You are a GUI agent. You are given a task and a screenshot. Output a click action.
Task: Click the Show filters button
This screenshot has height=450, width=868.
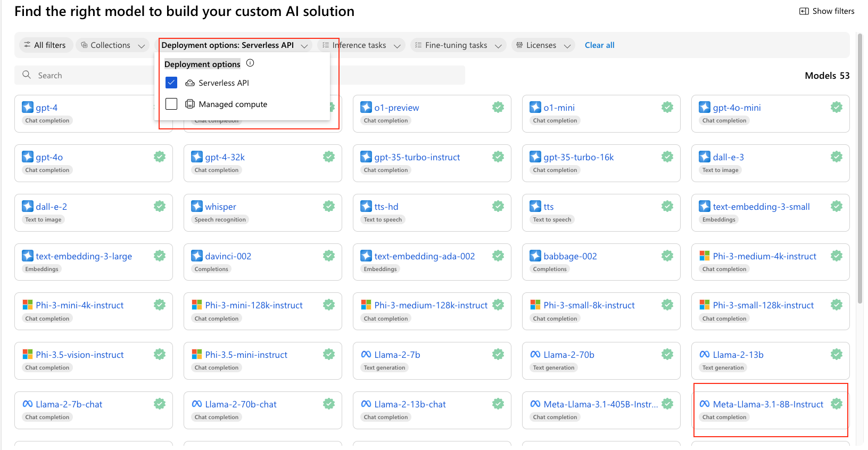coord(827,11)
